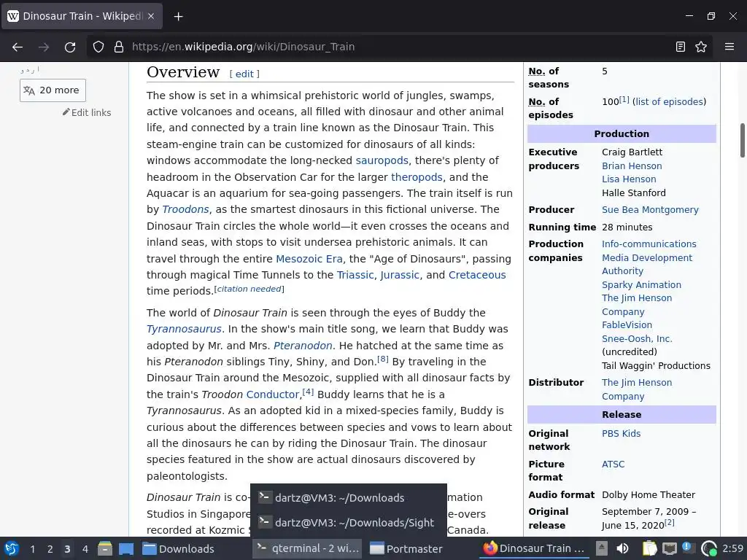Image resolution: width=747 pixels, height=560 pixels.
Task: Reload the Dinosaur Train page
Action: coord(70,47)
